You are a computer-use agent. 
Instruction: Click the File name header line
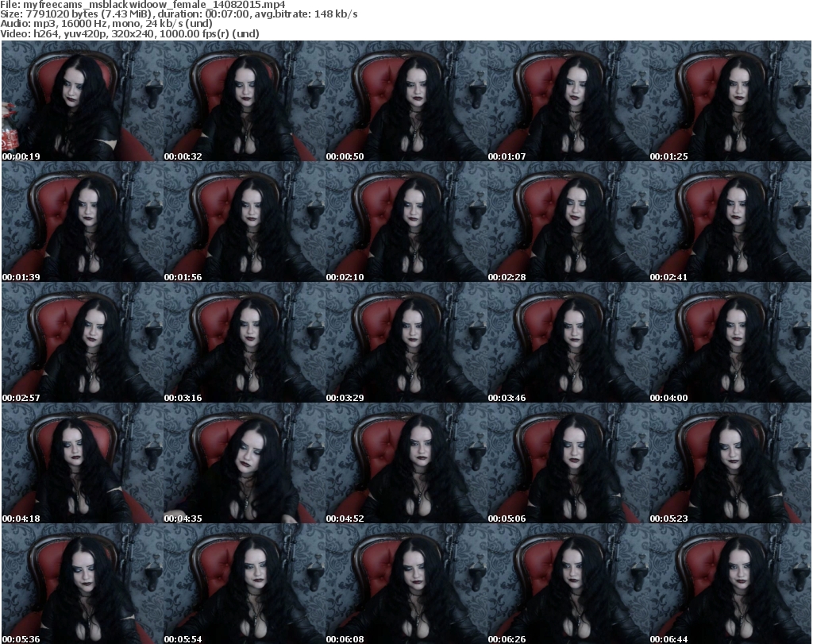tap(143, 5)
